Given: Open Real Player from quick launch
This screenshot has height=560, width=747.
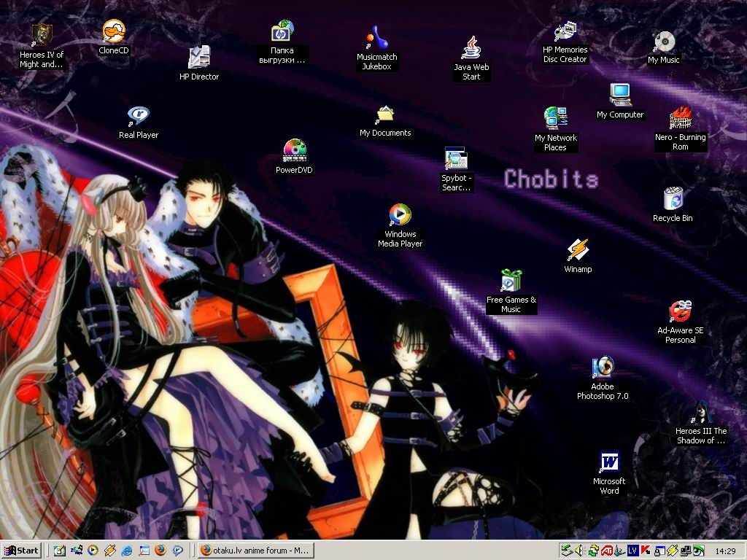Looking at the screenshot, I should click(178, 551).
